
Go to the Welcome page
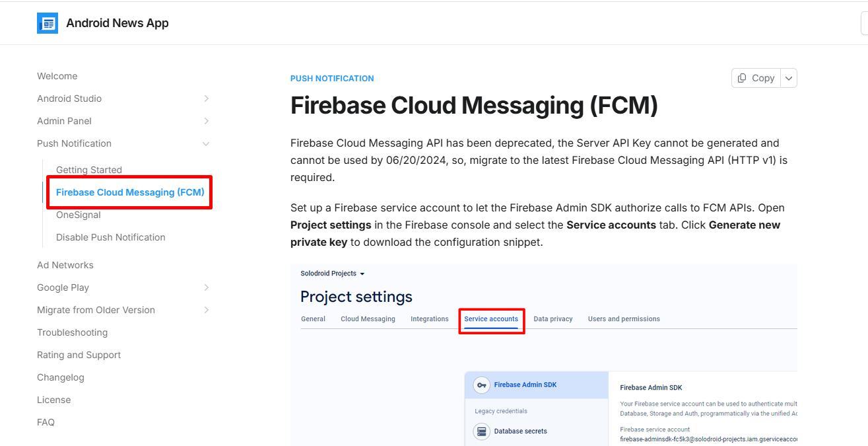click(57, 76)
